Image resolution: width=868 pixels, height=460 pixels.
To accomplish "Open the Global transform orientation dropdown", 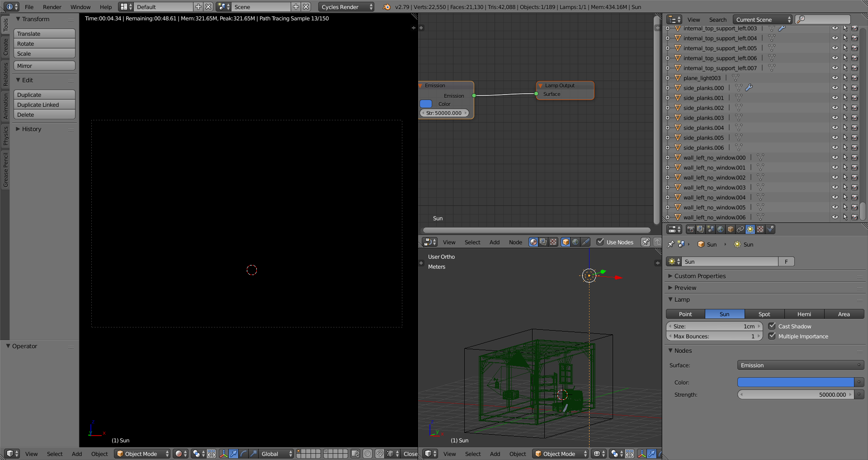I will pyautogui.click(x=277, y=454).
